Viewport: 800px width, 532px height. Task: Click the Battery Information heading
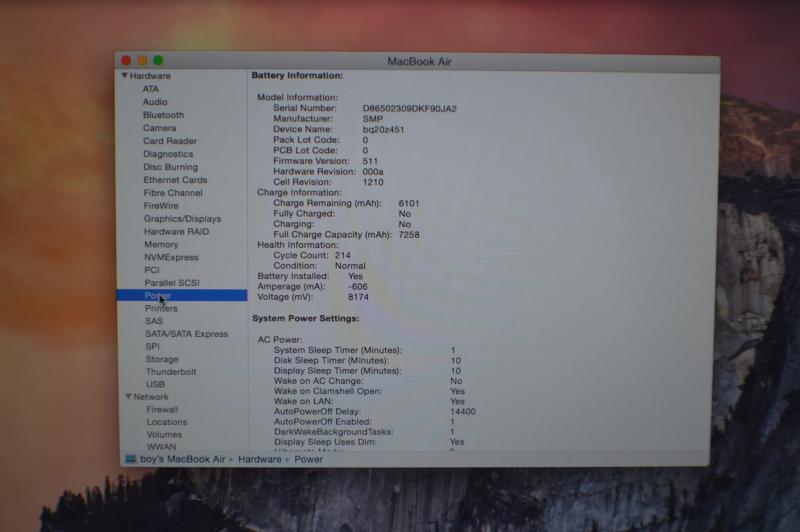(x=297, y=75)
